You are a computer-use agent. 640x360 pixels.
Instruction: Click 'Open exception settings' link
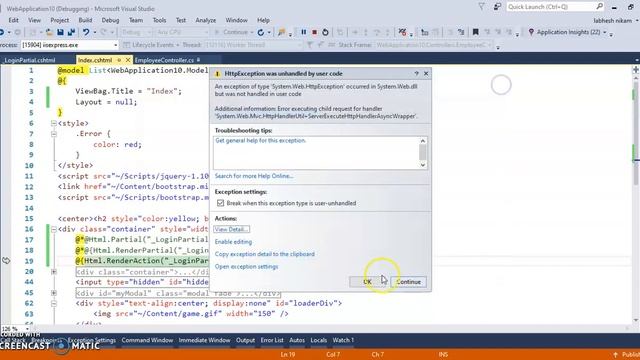[x=246, y=267]
